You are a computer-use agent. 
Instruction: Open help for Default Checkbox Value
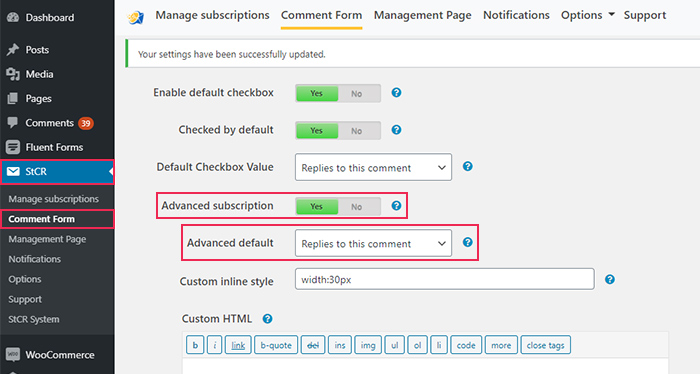(467, 166)
